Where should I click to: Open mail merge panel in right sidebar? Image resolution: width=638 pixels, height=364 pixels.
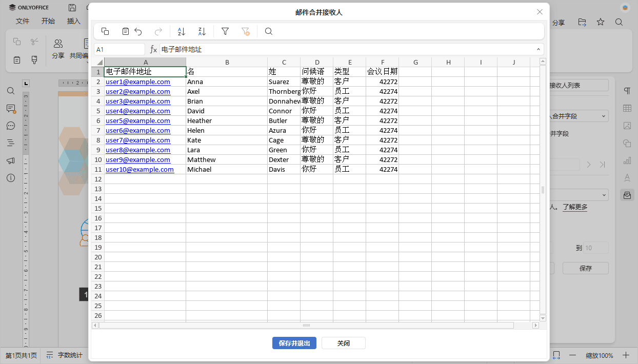[627, 195]
